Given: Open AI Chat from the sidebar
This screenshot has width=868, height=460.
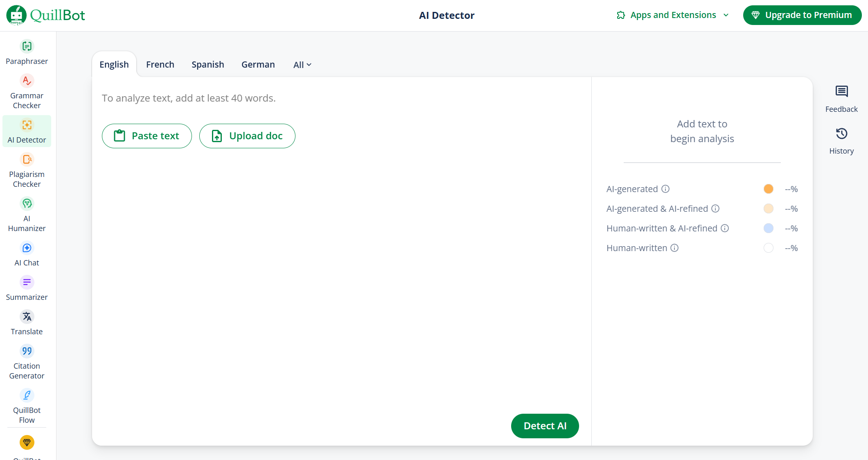Looking at the screenshot, I should [x=27, y=254].
